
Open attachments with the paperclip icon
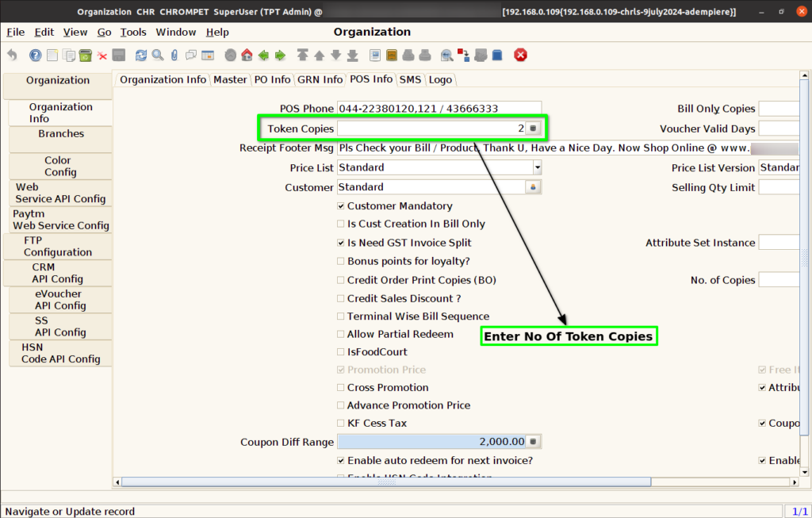(174, 55)
